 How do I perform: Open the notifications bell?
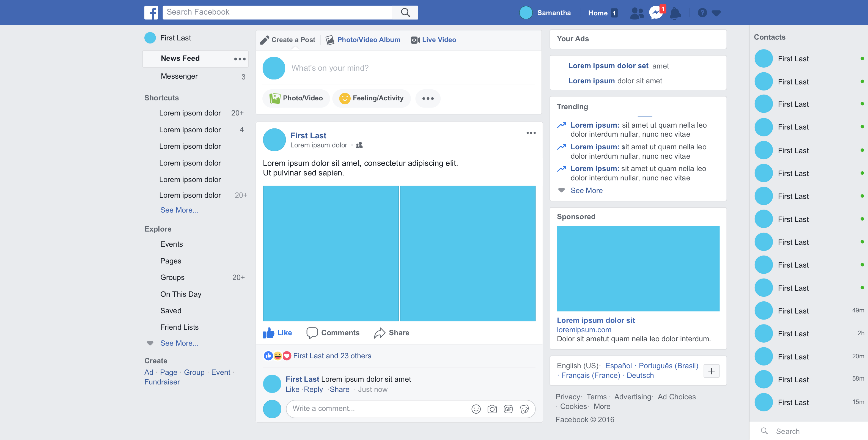[x=675, y=13]
